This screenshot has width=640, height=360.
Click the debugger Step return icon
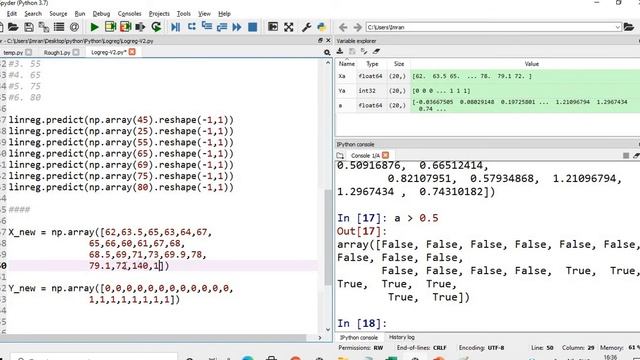point(222,27)
